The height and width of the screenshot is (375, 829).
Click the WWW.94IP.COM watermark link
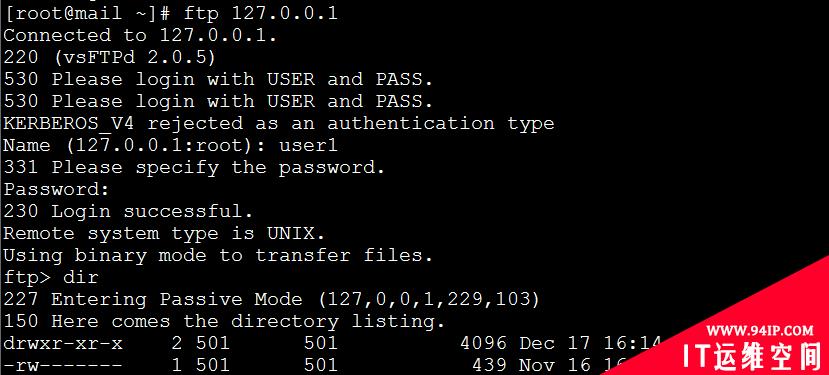pos(759,331)
